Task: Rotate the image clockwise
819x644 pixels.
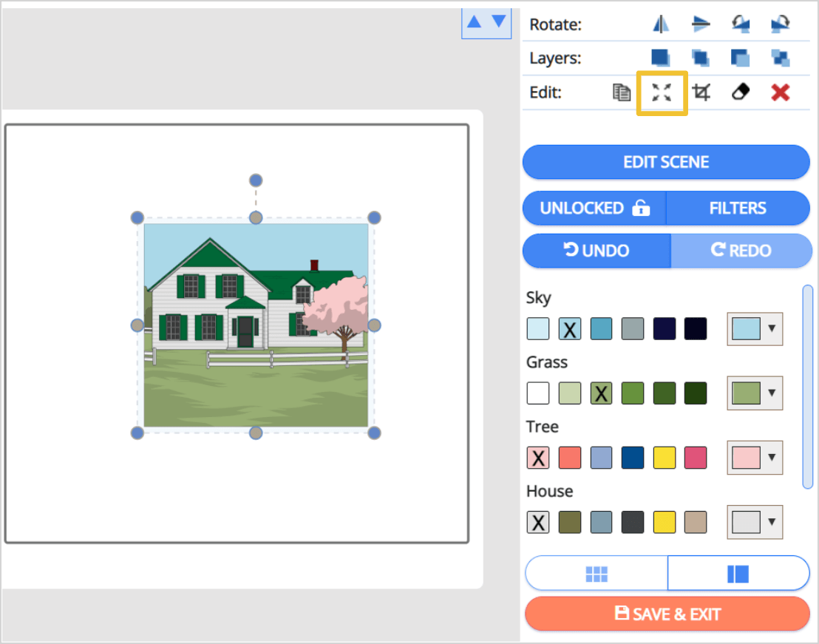Action: pyautogui.click(x=781, y=24)
